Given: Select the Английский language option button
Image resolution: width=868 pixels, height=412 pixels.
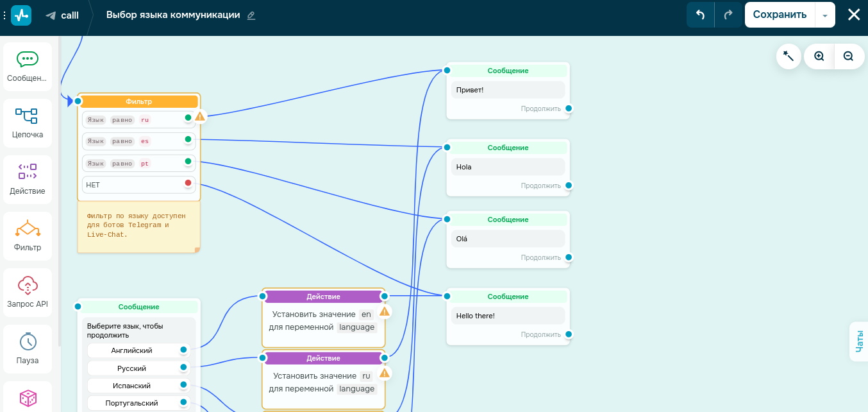Looking at the screenshot, I should 131,350.
